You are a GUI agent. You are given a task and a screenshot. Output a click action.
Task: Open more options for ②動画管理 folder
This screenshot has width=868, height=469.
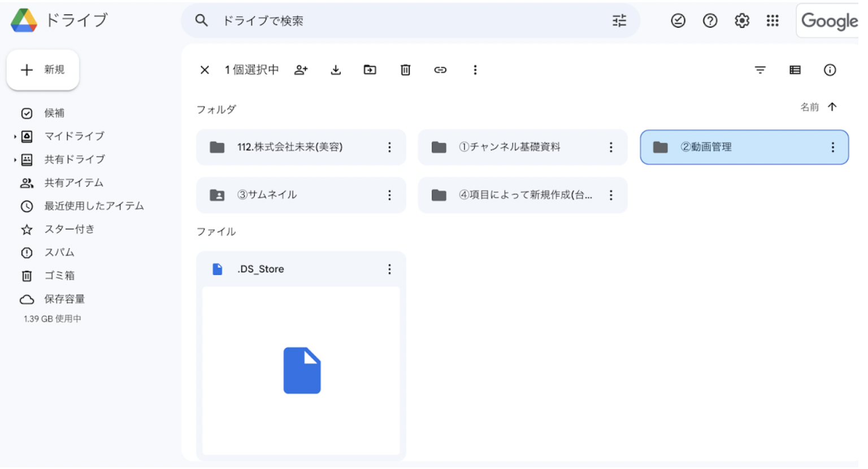pos(832,147)
